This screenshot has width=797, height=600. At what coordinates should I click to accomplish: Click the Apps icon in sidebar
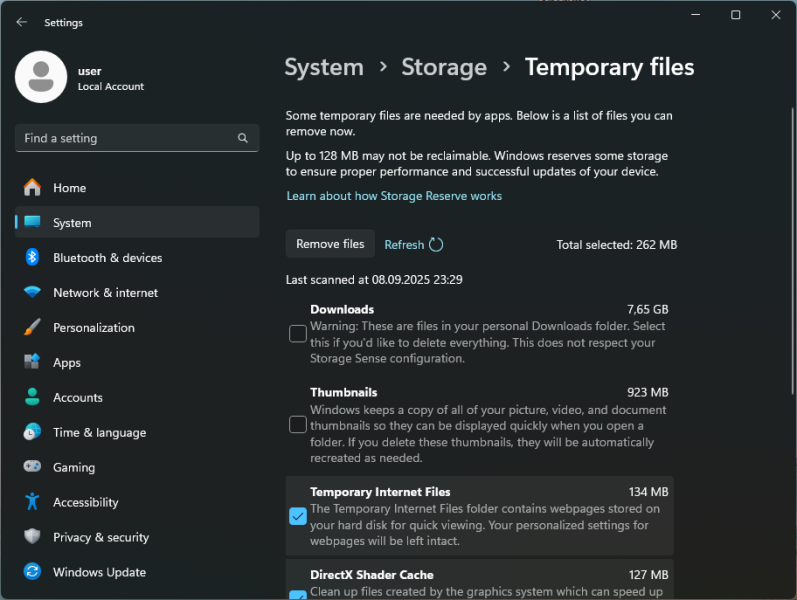(32, 362)
